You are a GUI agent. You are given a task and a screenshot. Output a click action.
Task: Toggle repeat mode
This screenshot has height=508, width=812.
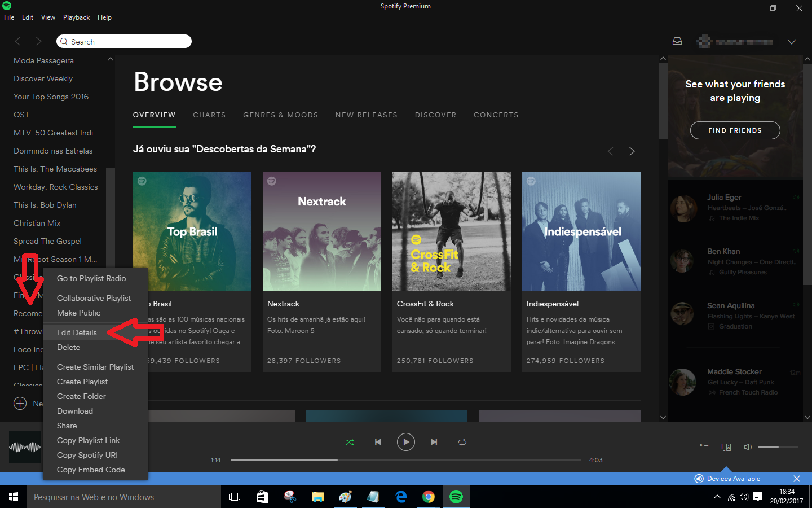tap(462, 442)
